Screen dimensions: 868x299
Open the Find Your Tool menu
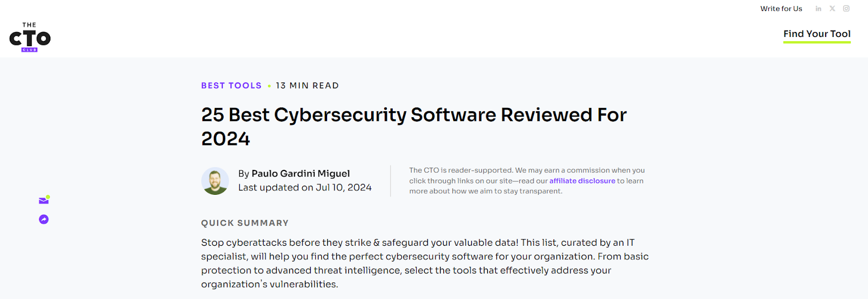tap(817, 34)
